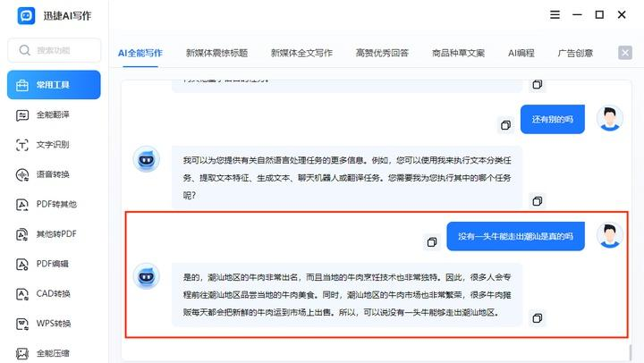Choose the CAD转换 tool
This screenshot has width=644, height=363.
click(54, 293)
